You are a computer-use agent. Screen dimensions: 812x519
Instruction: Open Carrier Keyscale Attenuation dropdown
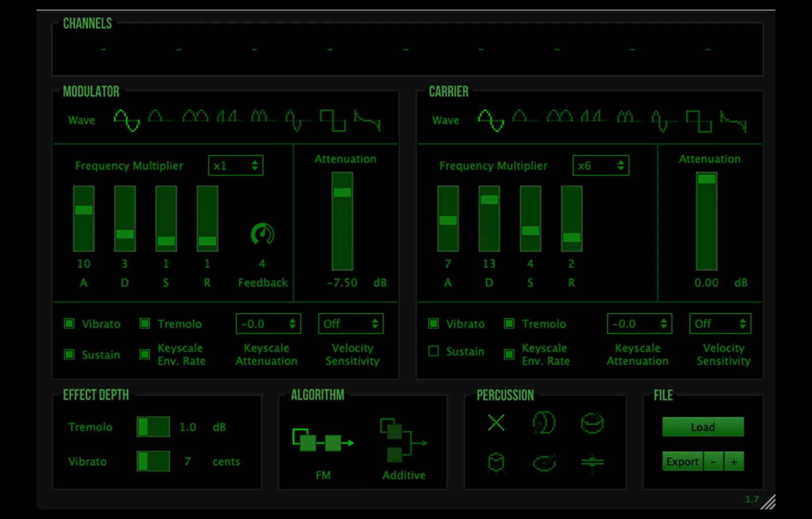639,323
